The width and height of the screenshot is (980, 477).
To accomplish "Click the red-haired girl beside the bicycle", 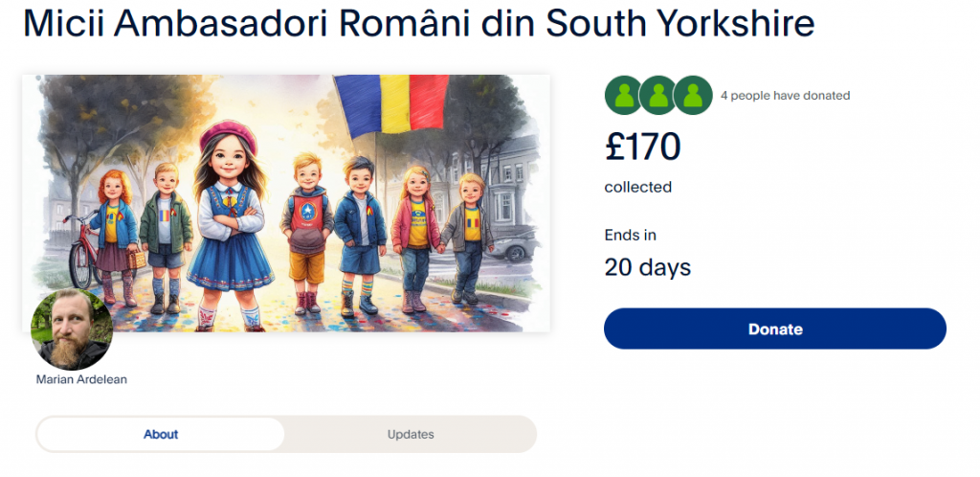I will coord(116,230).
